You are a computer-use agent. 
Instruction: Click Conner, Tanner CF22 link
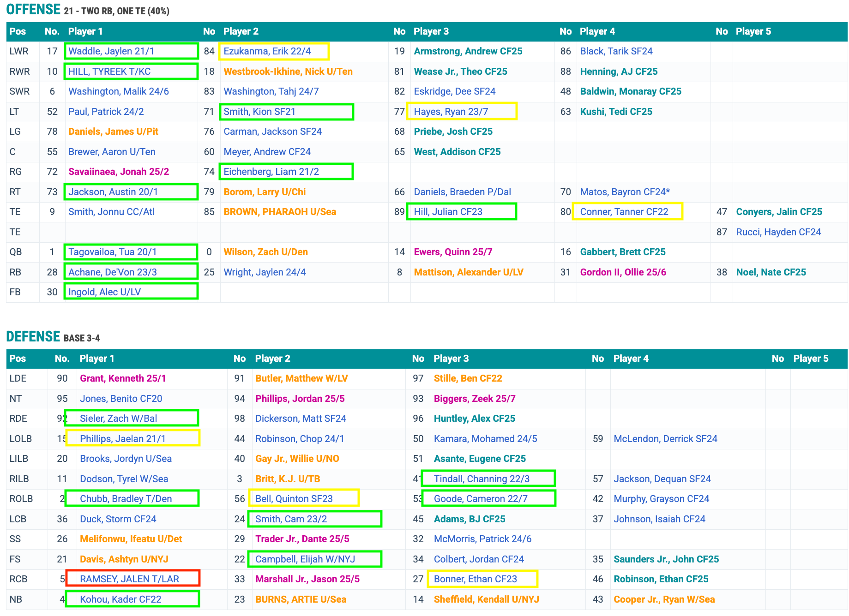coord(624,212)
